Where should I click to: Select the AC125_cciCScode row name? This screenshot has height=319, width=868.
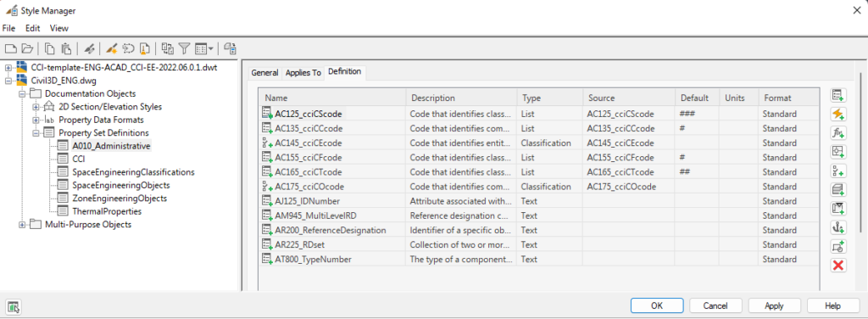[309, 114]
